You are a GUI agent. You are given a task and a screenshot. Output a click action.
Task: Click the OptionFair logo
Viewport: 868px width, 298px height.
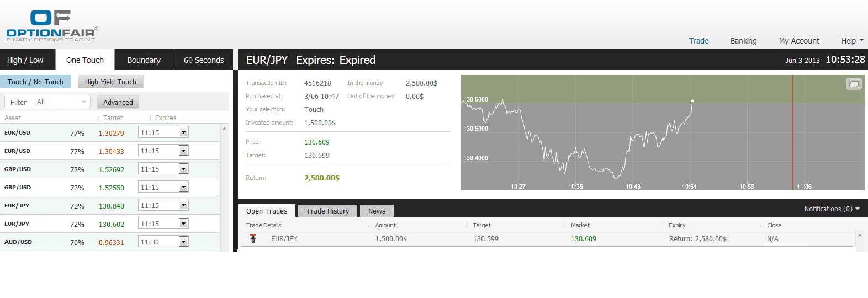coord(52,25)
